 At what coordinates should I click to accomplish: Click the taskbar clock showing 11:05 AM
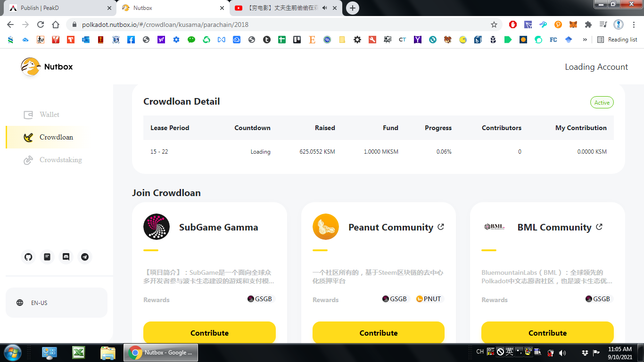click(x=620, y=353)
